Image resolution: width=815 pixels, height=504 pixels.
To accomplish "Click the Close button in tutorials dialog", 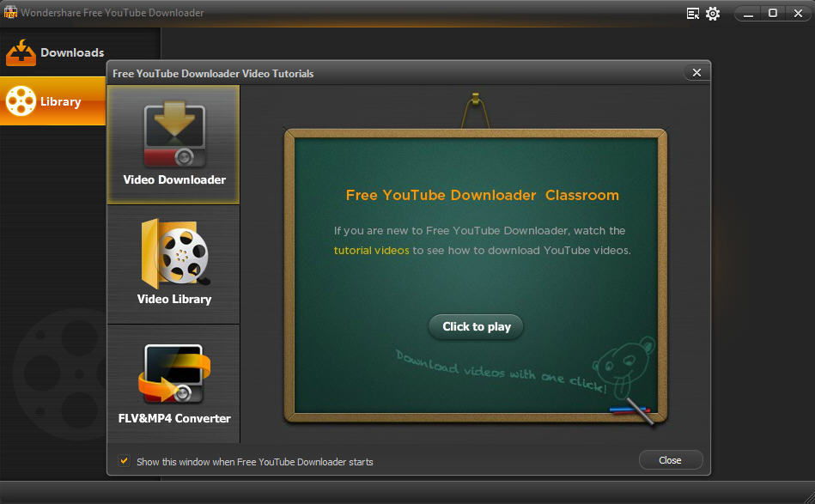I will click(671, 460).
